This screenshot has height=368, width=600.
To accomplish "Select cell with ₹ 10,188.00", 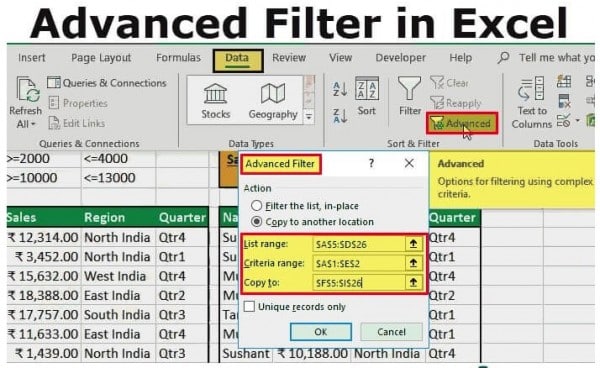I will [x=312, y=353].
